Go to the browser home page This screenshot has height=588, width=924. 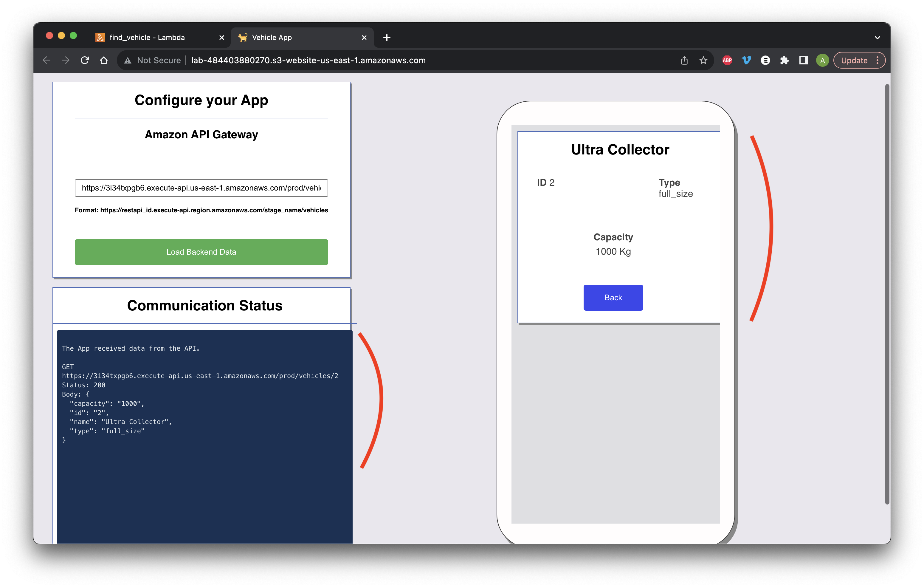(x=104, y=60)
